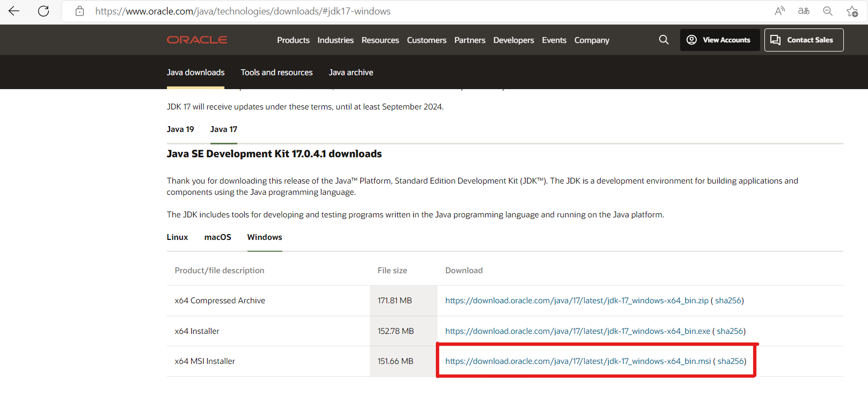View site information via the lock icon
The width and height of the screenshot is (868, 401).
tap(79, 11)
